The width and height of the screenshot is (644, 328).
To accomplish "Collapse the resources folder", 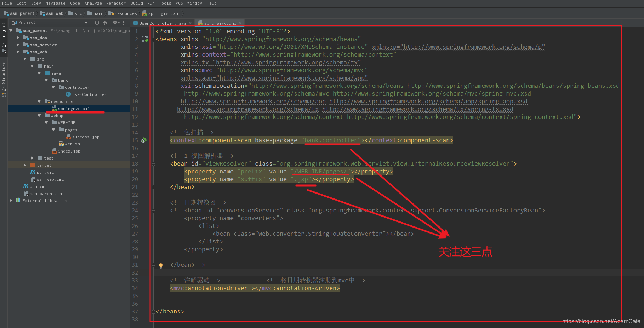I will pos(39,102).
